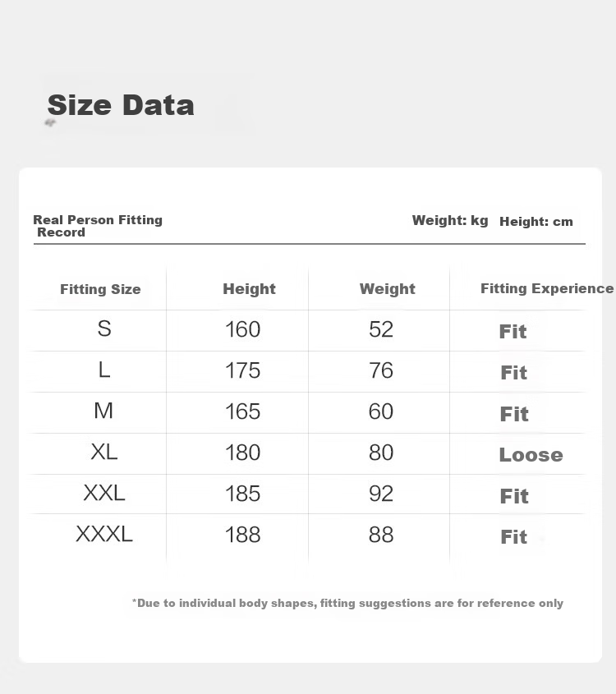Select the 175 height value
Screen dimensions: 616x694
click(242, 370)
